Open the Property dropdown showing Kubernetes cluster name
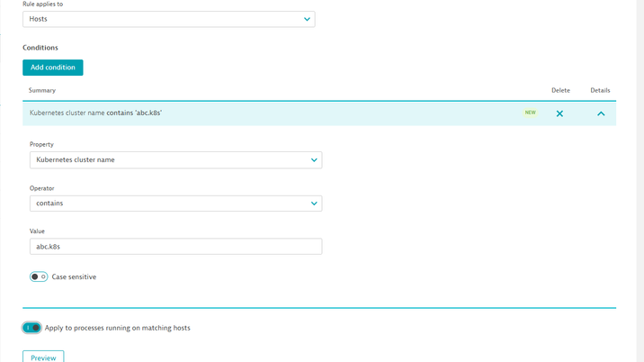 click(x=175, y=160)
